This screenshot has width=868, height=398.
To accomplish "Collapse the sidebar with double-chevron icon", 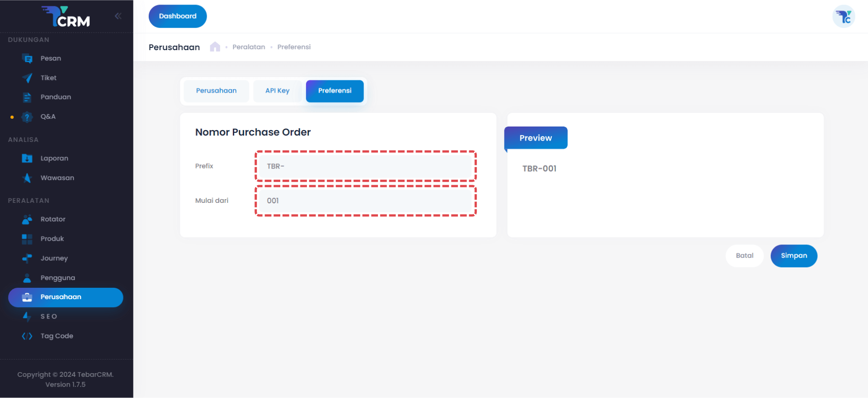I will click(118, 16).
